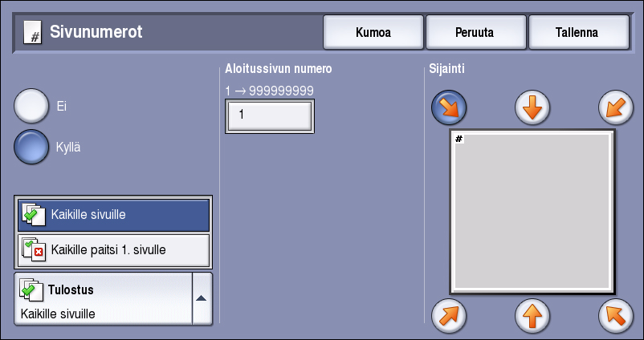Select the top-left position arrow button

pyautogui.click(x=449, y=107)
